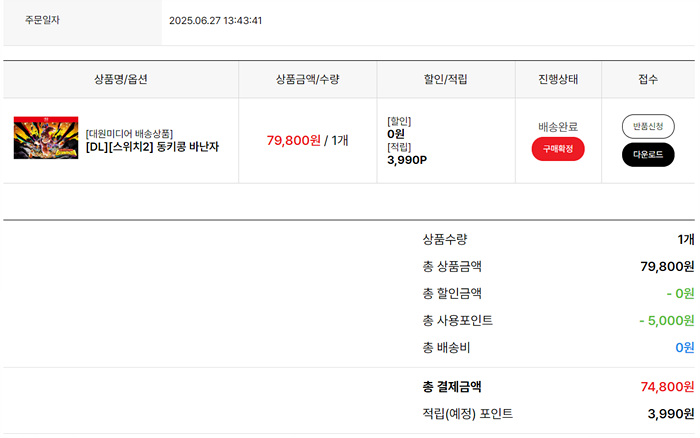Click the 상품금액/수량 column header

tap(308, 79)
